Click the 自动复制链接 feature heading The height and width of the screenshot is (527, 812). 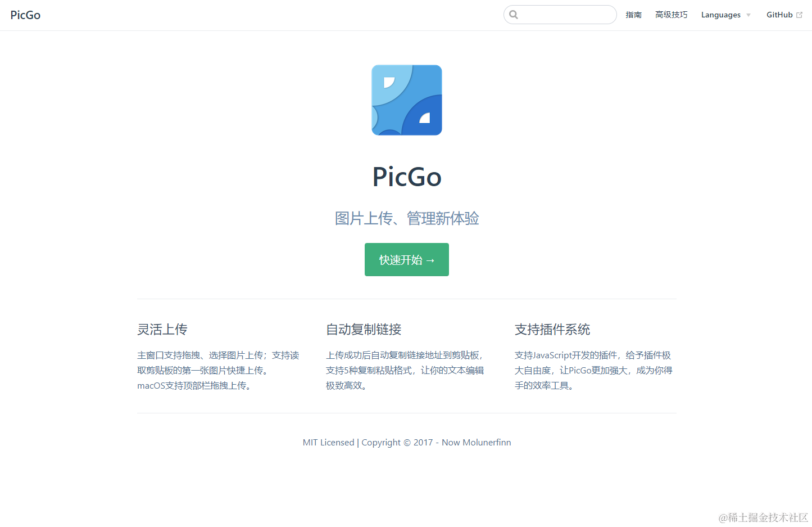click(x=364, y=330)
